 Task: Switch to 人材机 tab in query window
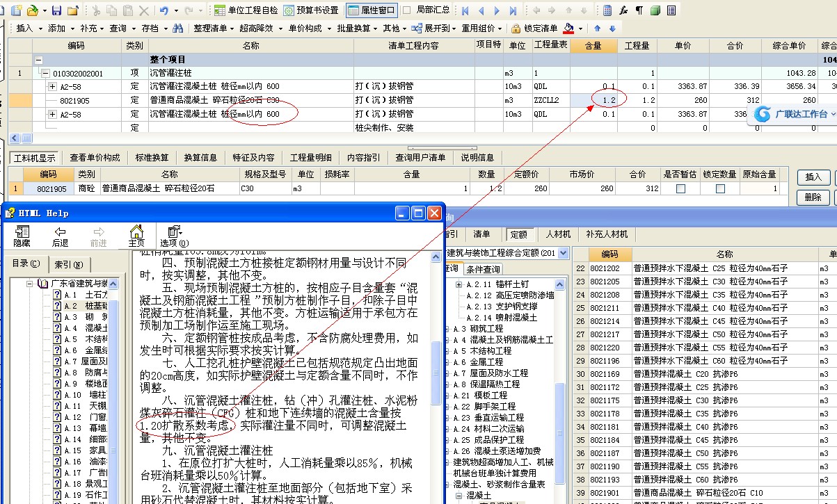[x=559, y=235]
